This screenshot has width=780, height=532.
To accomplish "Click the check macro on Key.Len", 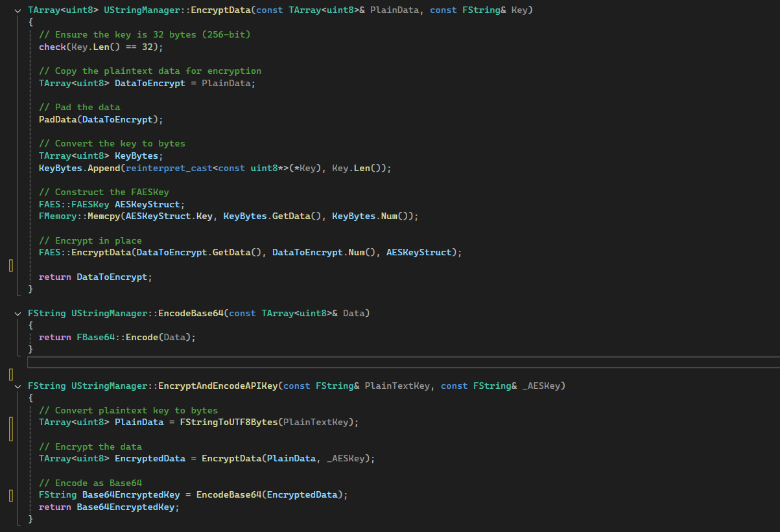I will point(52,47).
